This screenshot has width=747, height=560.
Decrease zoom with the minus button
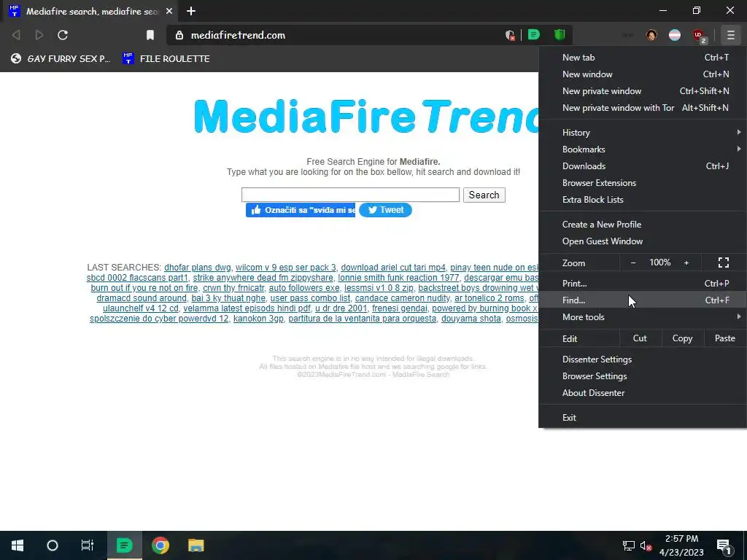[633, 262]
